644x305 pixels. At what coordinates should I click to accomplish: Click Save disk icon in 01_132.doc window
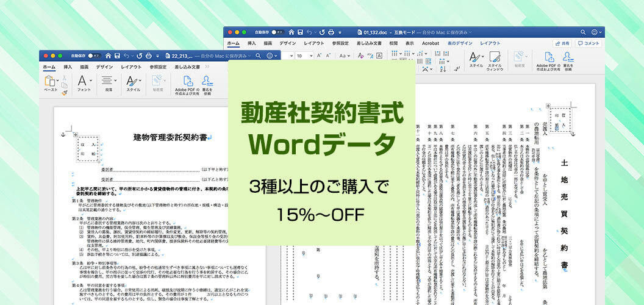tap(300, 32)
